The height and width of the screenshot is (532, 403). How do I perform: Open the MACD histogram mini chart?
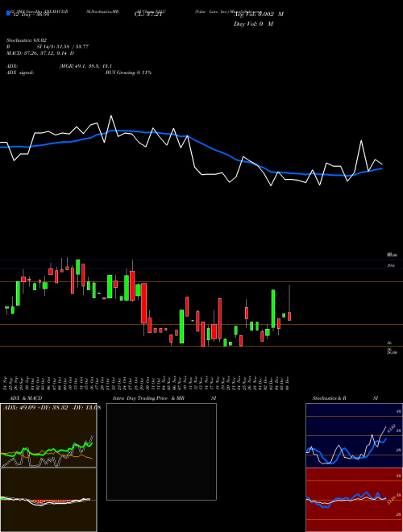tap(48, 500)
